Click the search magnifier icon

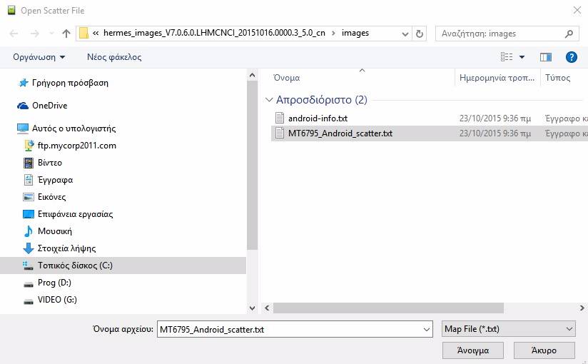[x=569, y=34]
